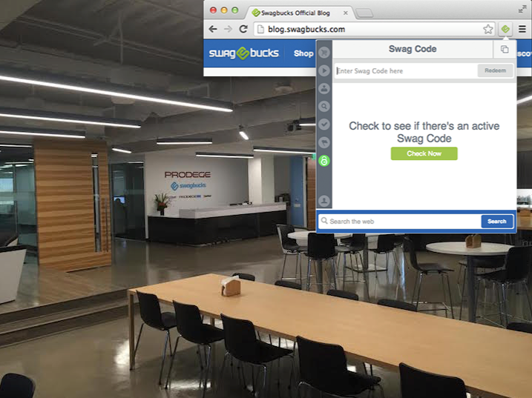Close the Swagbucks Official Blog tab
The width and height of the screenshot is (532, 398).
346,13
